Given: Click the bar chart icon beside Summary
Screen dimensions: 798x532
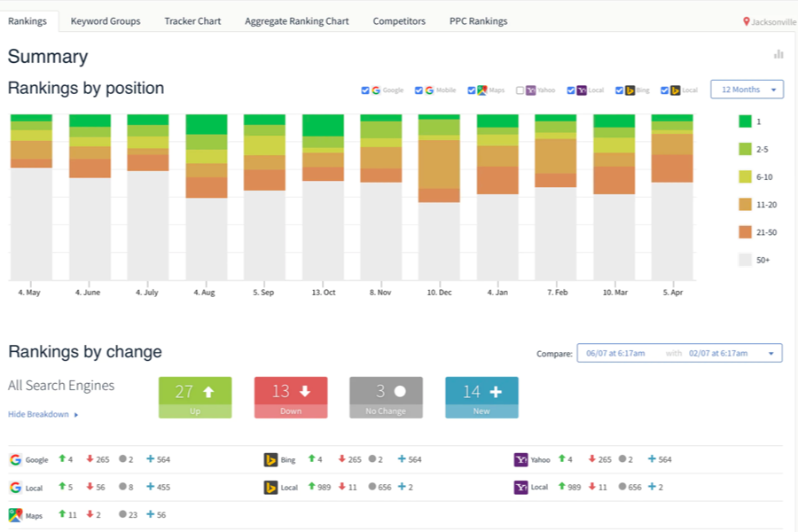Looking at the screenshot, I should click(x=778, y=54).
